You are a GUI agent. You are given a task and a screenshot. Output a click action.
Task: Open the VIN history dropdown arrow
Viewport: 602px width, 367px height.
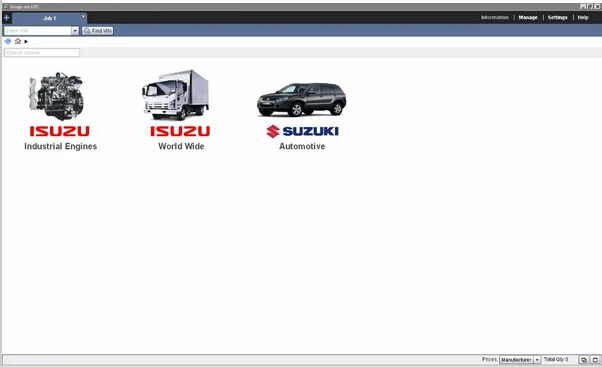click(75, 31)
